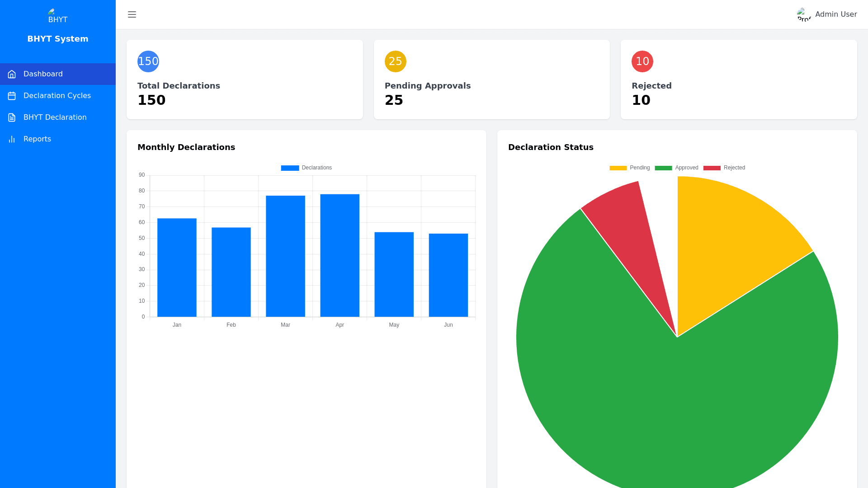Click the hamburger menu icon
Viewport: 868px width, 488px height.
132,14
